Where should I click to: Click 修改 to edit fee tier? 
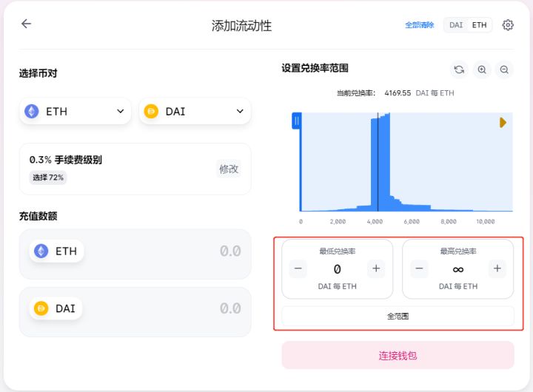click(x=229, y=169)
